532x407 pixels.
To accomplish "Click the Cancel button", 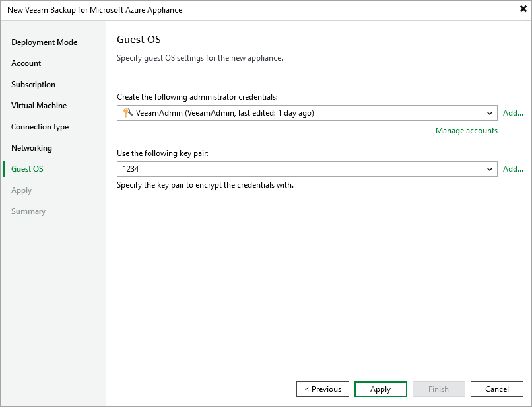I will [x=497, y=389].
